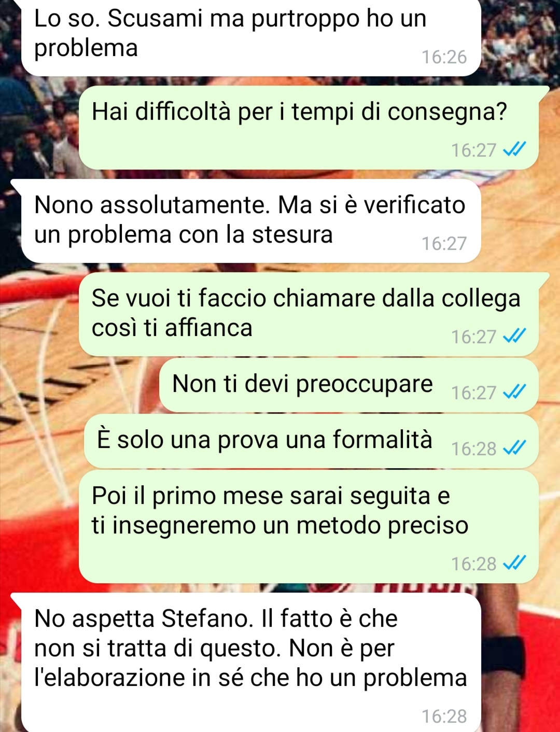Tap the 'Nono assolutamente' received message
560x732 pixels.
pos(251,221)
